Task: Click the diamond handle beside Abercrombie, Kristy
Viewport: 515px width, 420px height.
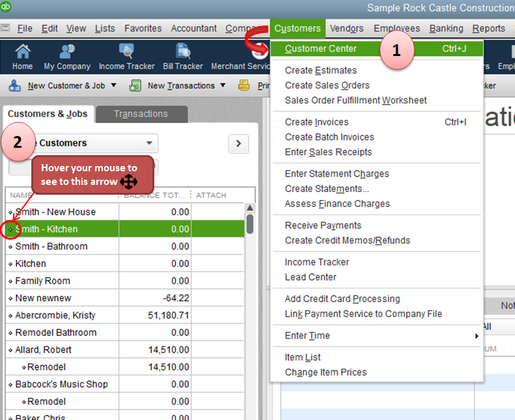Action: pos(10,316)
